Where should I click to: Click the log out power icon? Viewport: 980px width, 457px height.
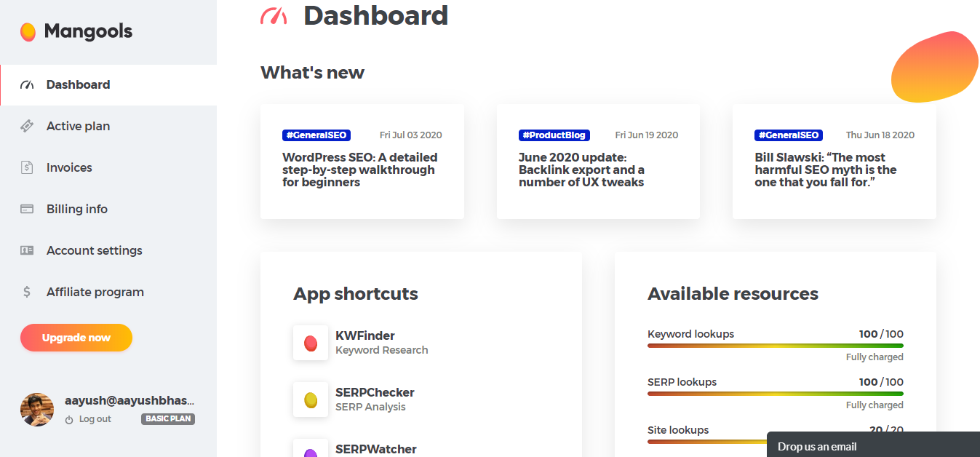click(69, 420)
